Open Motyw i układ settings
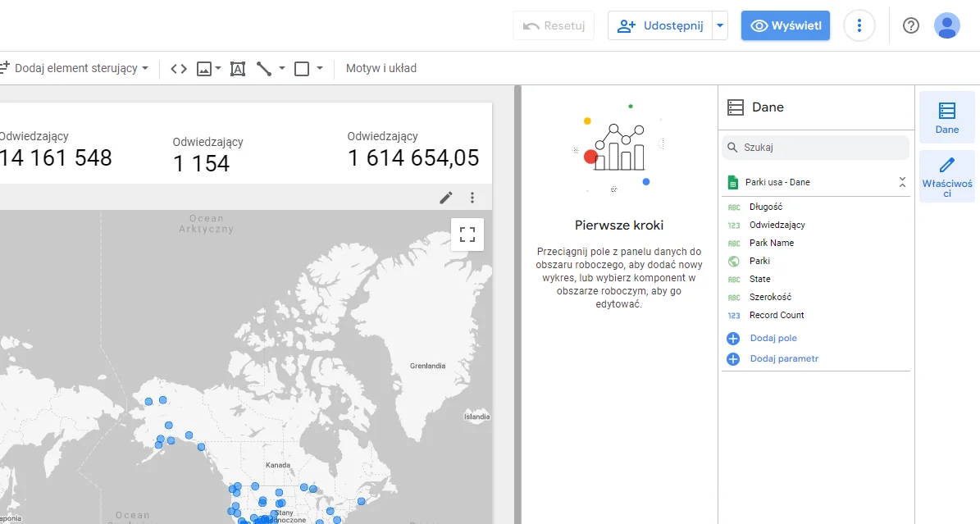Image resolution: width=980 pixels, height=524 pixels. 381,68
